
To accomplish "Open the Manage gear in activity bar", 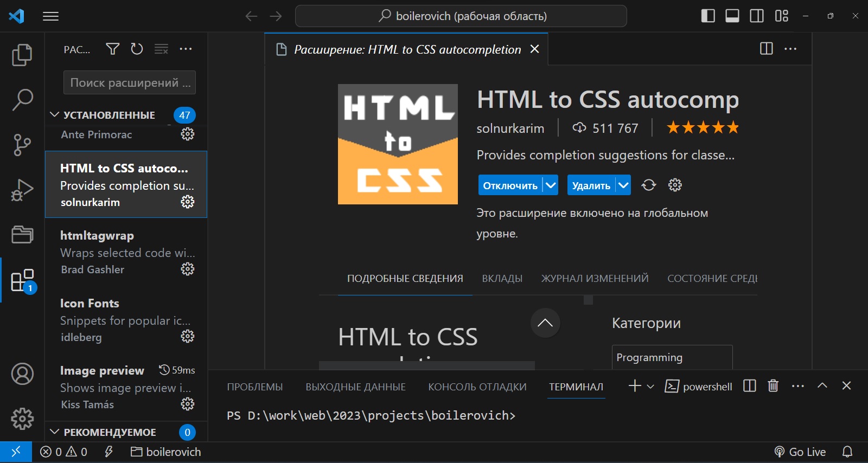I will 22,419.
